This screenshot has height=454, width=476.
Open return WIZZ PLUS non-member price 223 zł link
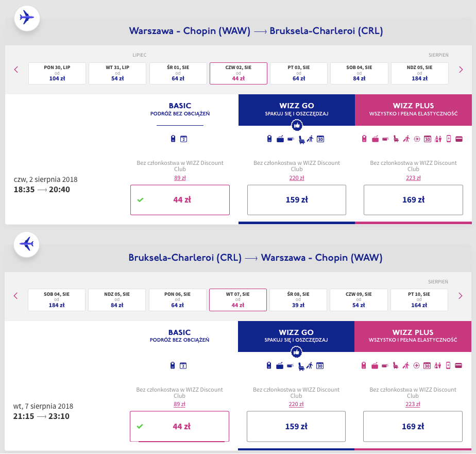[413, 404]
